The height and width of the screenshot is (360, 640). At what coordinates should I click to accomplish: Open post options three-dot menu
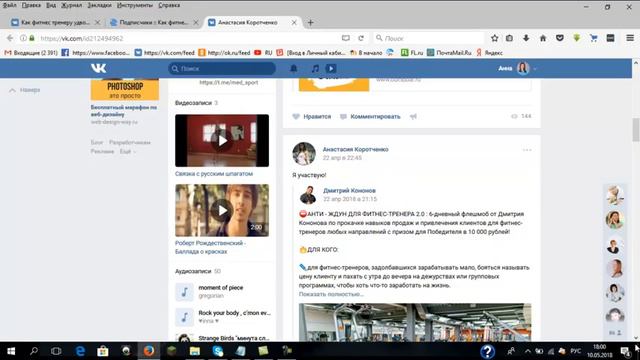pos(527,150)
